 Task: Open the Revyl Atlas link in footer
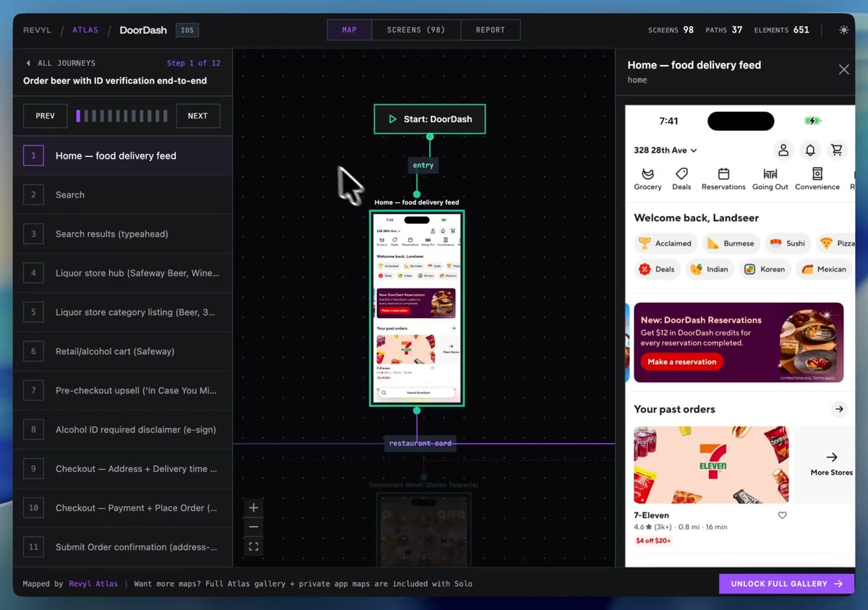[93, 583]
